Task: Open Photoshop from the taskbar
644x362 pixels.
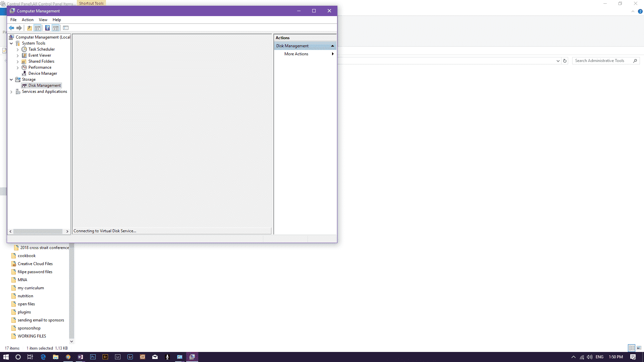Action: [93, 357]
